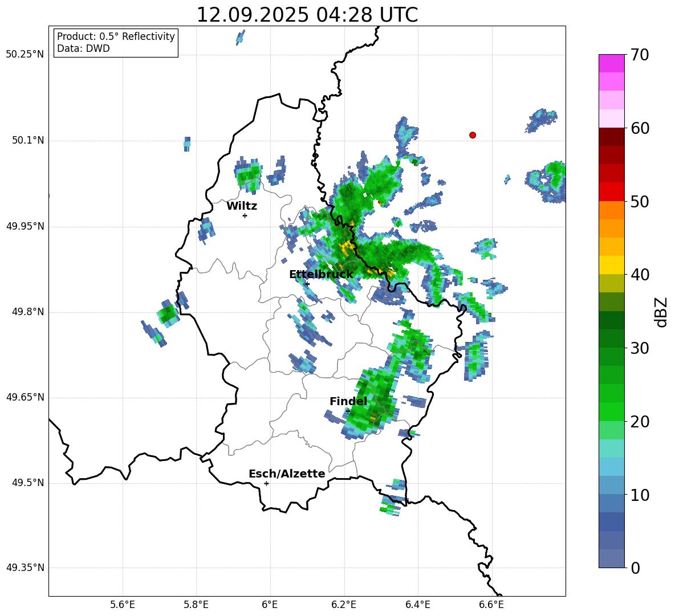Click the 5.8°E longitude label

click(x=196, y=605)
